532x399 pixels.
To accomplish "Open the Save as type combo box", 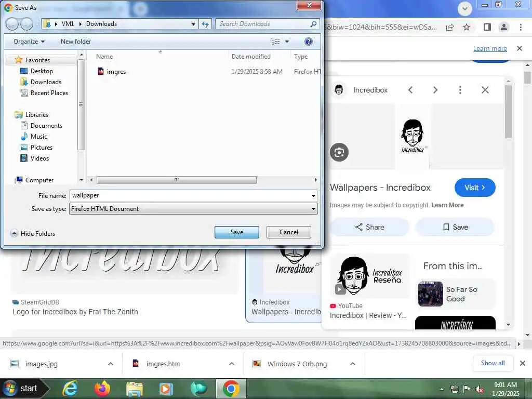I will point(193,209).
